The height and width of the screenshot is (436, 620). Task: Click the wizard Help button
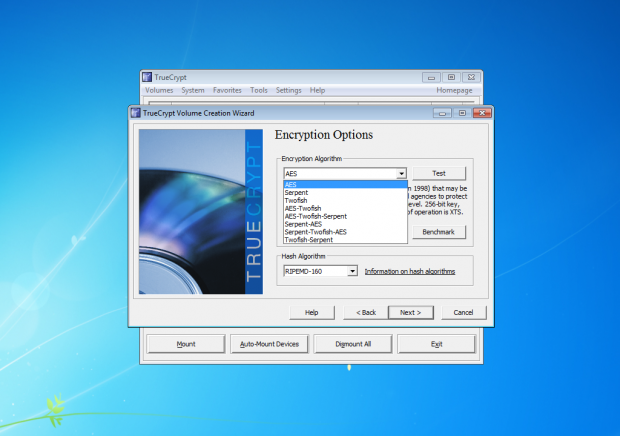[312, 312]
